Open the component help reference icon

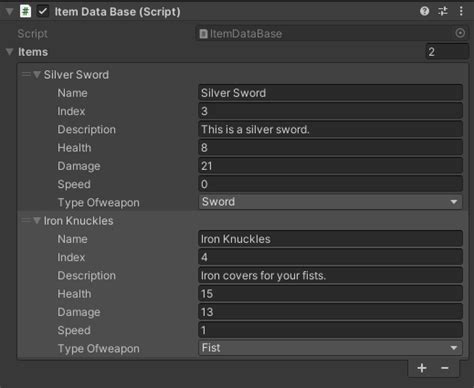[424, 11]
